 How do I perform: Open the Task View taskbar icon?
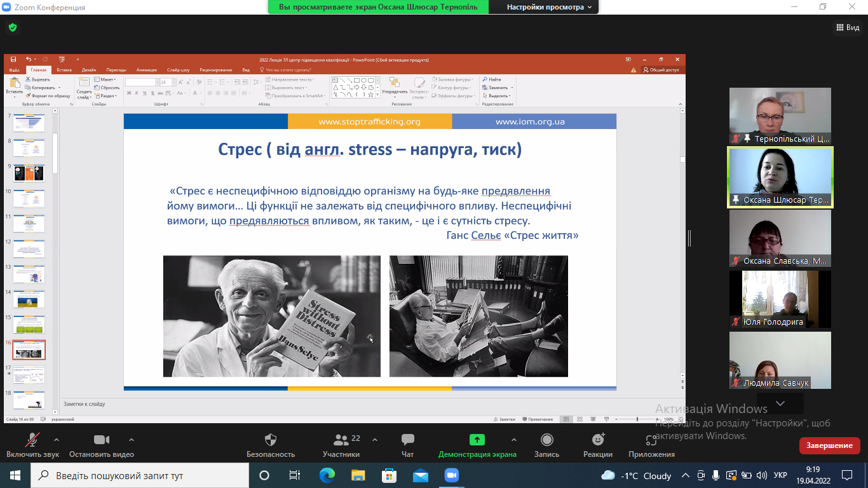[295, 475]
